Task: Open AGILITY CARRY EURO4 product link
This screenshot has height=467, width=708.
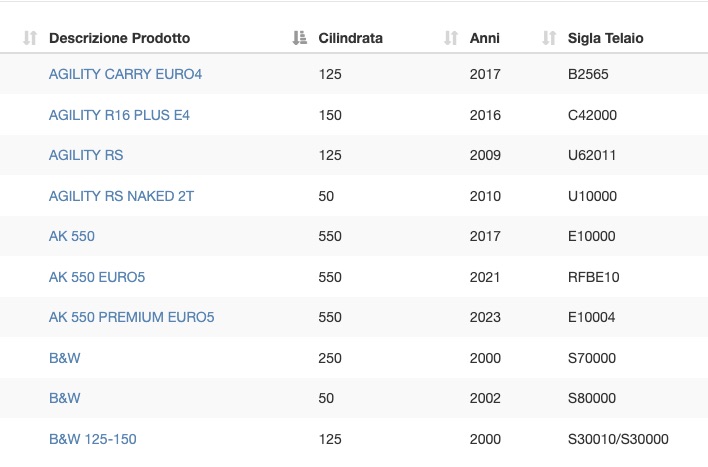Action: [126, 74]
